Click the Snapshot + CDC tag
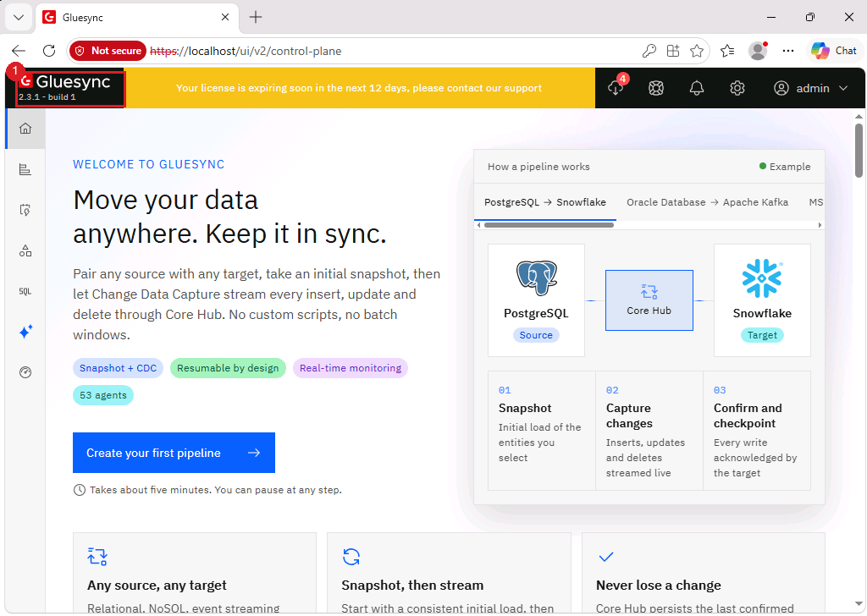Viewport: 867px width, 616px height. coord(118,368)
